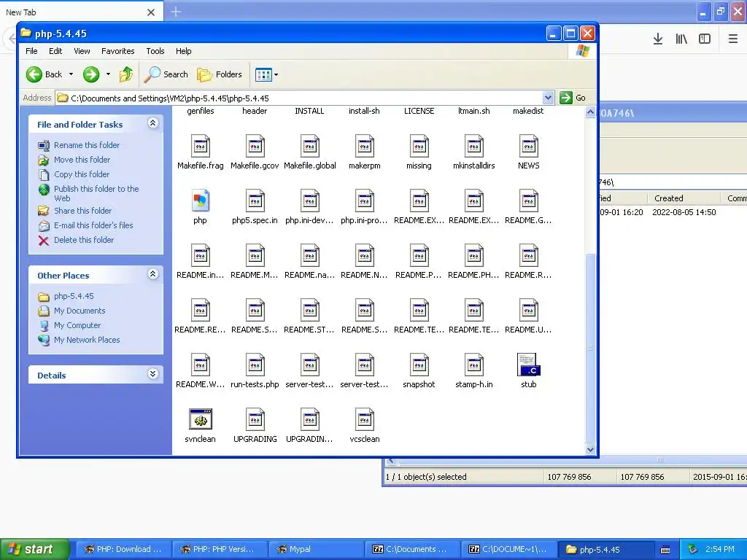The image size is (747, 560).
Task: Select the makerpm file icon
Action: point(365,146)
